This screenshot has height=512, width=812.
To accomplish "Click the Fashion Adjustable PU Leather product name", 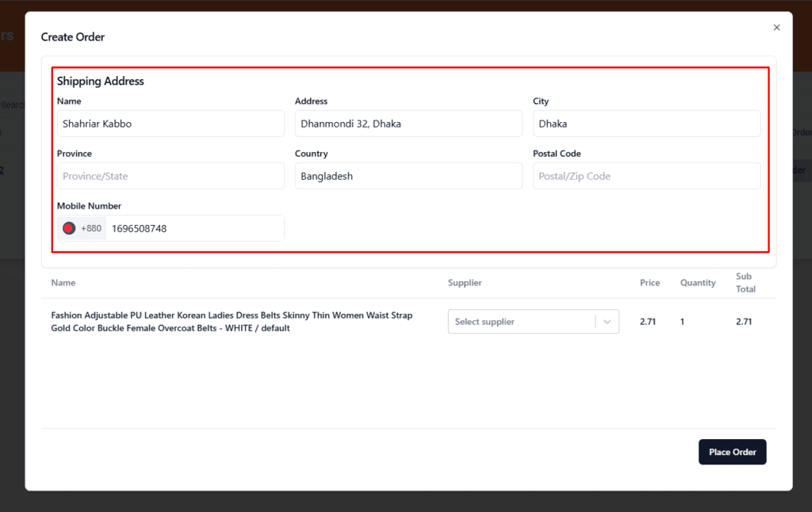I will (232, 322).
